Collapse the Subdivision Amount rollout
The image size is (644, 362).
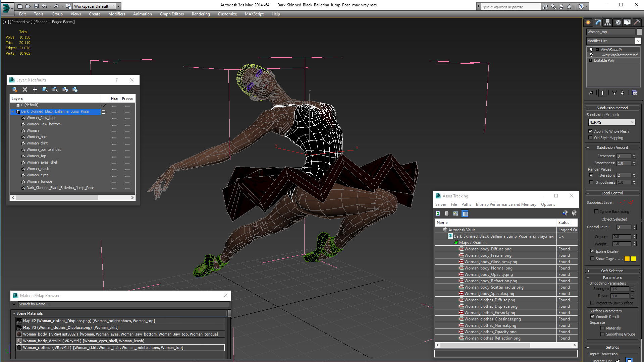(x=612, y=147)
